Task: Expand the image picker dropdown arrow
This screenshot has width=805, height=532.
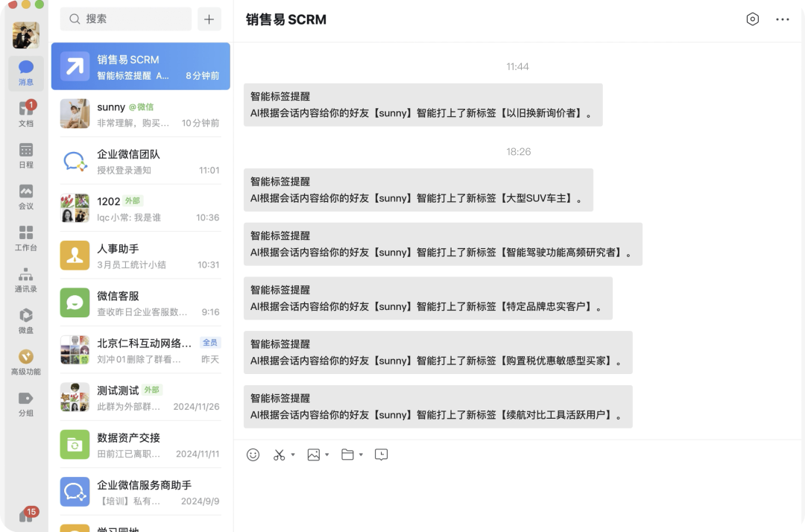Action: [x=327, y=455]
